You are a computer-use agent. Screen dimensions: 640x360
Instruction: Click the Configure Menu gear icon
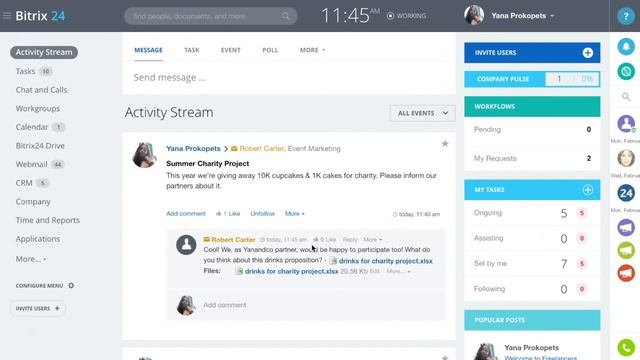pos(71,285)
